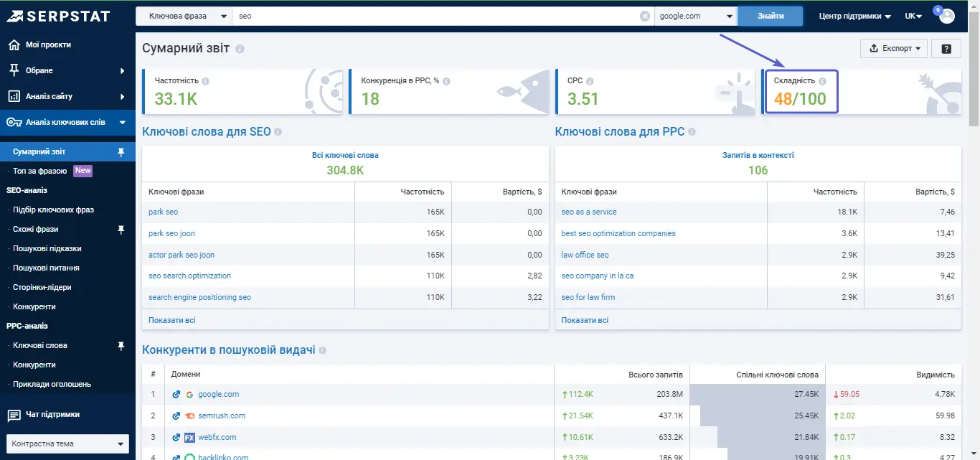Open semrush.com domain link
The height and width of the screenshot is (460, 980).
(222, 416)
